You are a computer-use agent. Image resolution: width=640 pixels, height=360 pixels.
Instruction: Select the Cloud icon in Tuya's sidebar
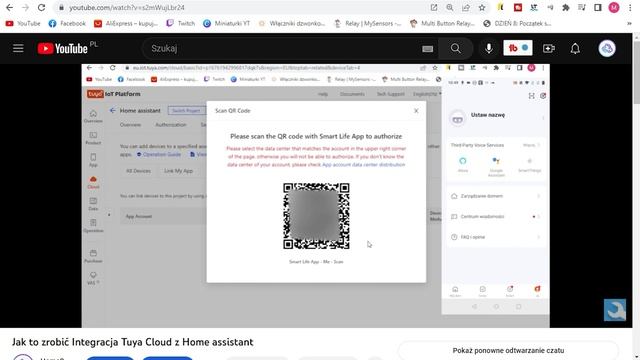point(93,182)
